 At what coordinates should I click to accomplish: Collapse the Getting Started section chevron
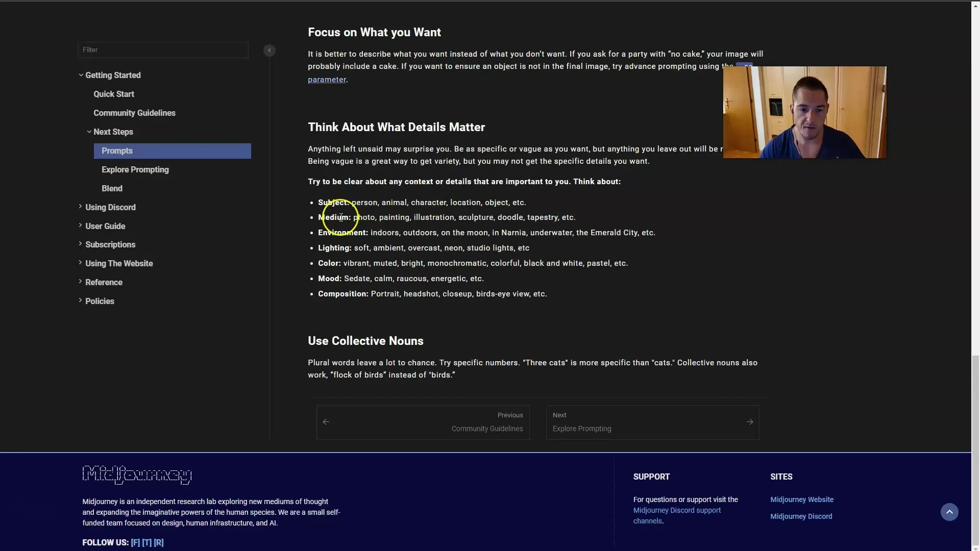(x=81, y=75)
